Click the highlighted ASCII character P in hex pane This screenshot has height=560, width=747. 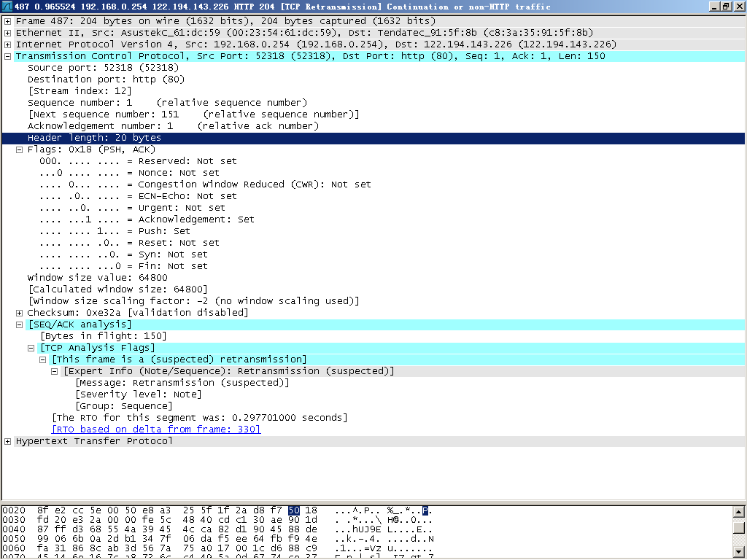tap(425, 511)
